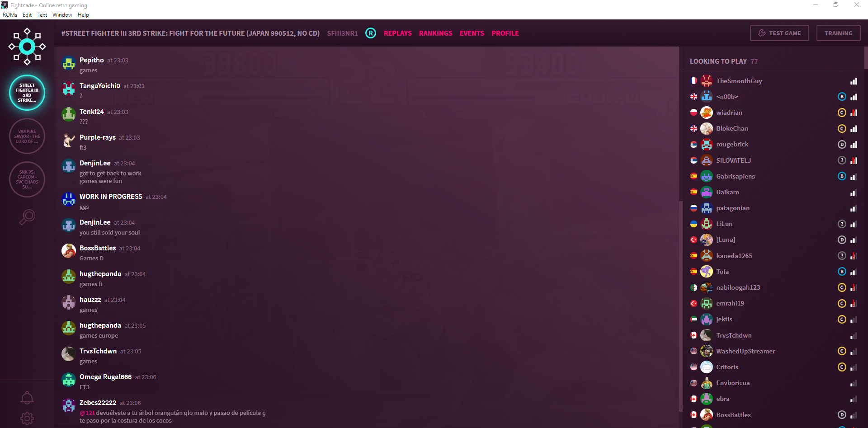Click the @12t mention in Zebes22222's message
The width and height of the screenshot is (868, 428).
point(87,413)
